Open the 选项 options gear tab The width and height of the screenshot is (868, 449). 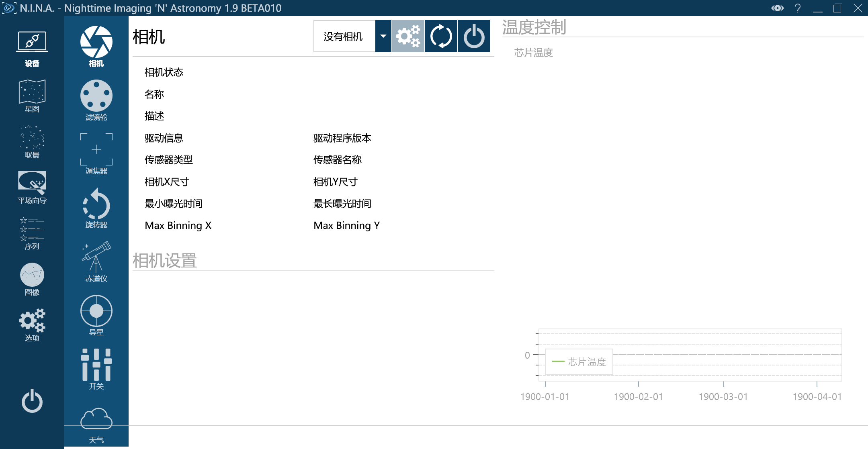click(x=32, y=325)
